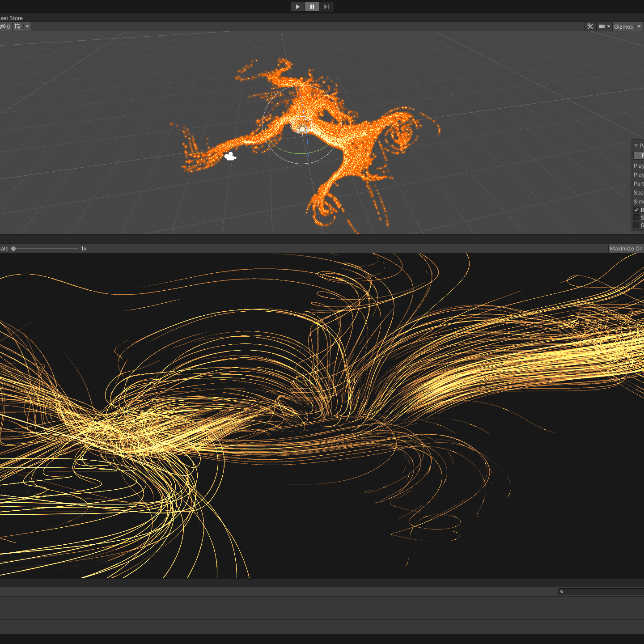Toggle the Gizmos button

(623, 26)
